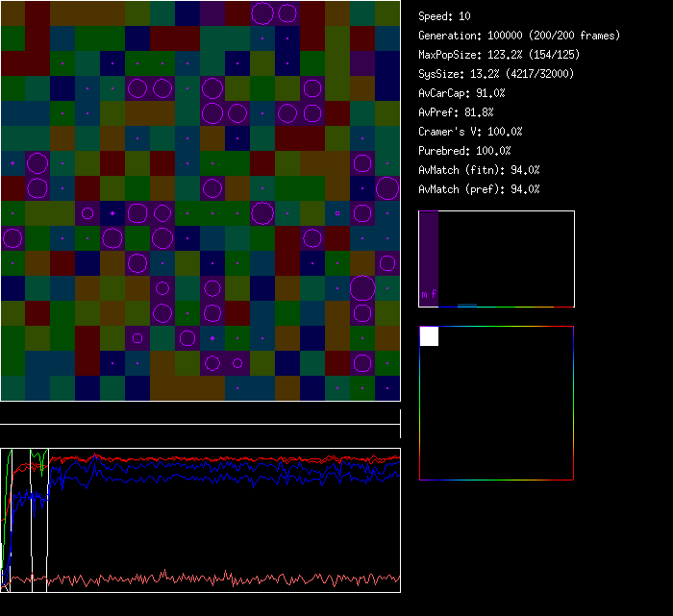The width and height of the screenshot is (673, 616).
Task: Click the white square in the color box
Action: point(429,335)
